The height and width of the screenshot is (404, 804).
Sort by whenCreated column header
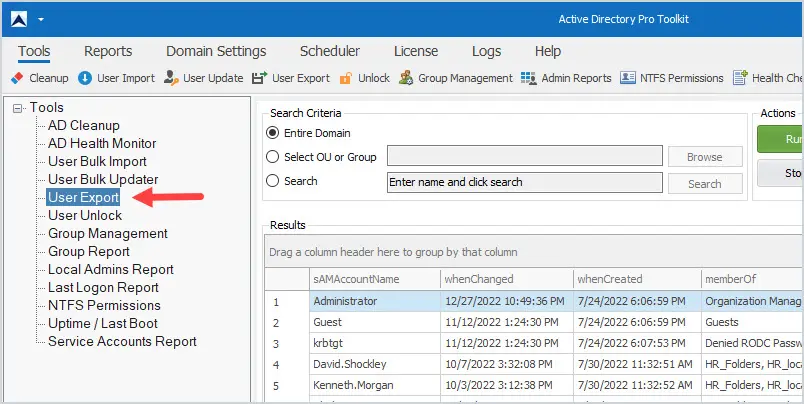pyautogui.click(x=637, y=279)
